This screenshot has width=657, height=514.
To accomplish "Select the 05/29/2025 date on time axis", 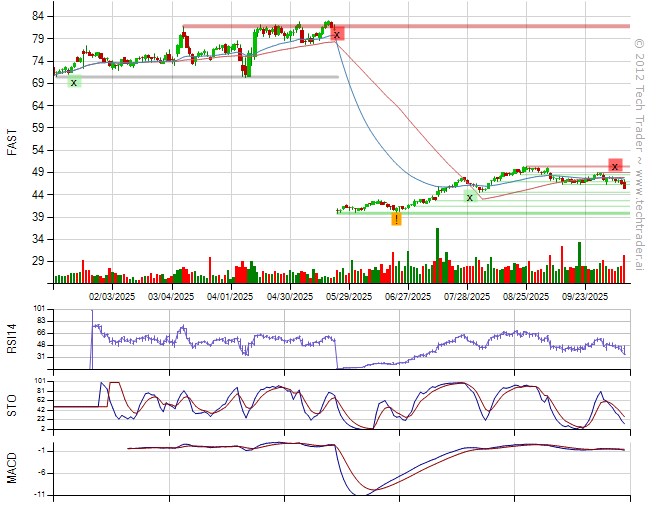I will tap(348, 296).
